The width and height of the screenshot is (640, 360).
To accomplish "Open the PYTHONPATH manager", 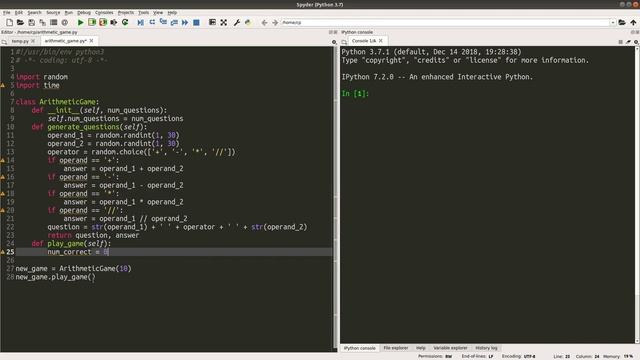I will point(248,22).
